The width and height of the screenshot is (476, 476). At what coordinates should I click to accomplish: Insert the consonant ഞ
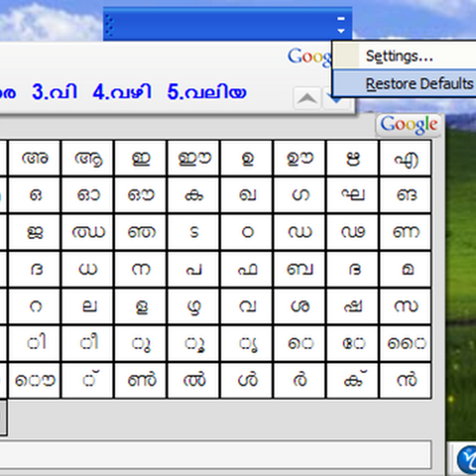tap(140, 232)
